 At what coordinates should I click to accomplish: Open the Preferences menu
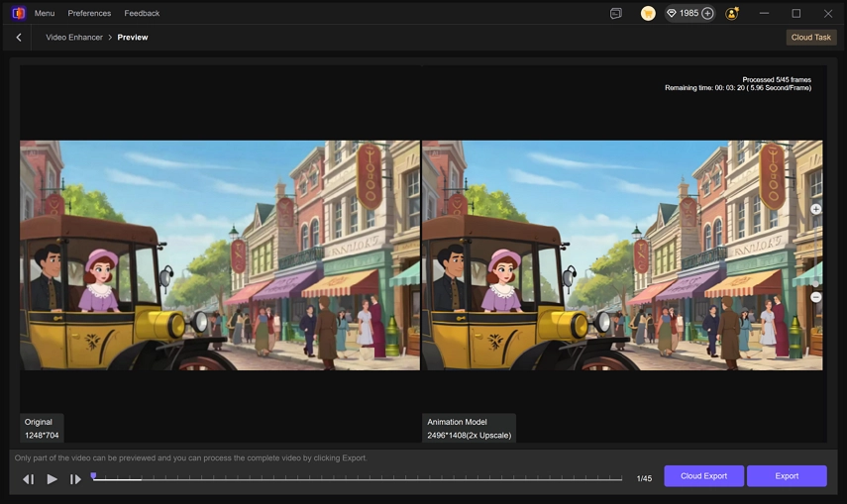89,14
